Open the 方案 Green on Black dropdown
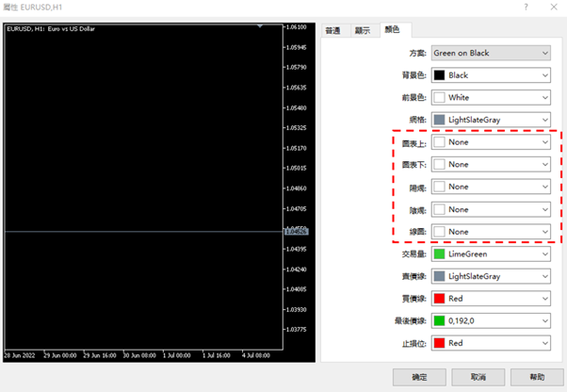The height and width of the screenshot is (392, 567). [x=490, y=53]
